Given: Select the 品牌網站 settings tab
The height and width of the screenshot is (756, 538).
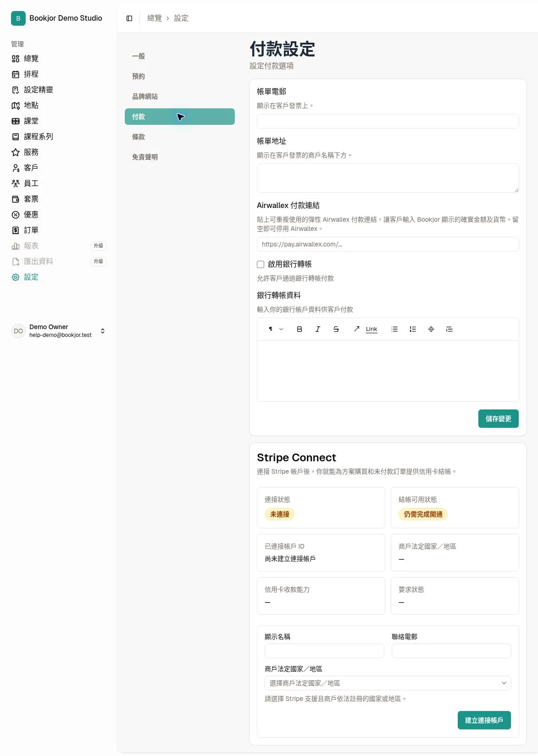Looking at the screenshot, I should [180, 96].
